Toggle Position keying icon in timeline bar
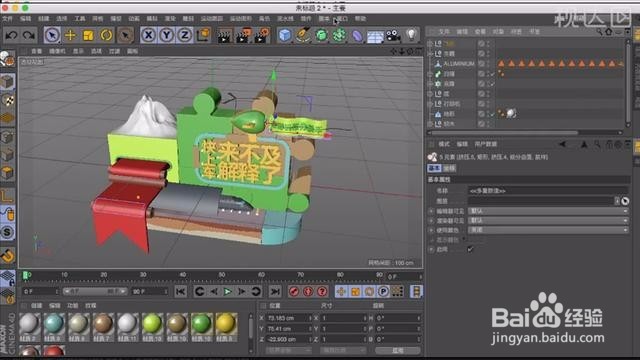The height and width of the screenshot is (360, 640). click(x=342, y=291)
